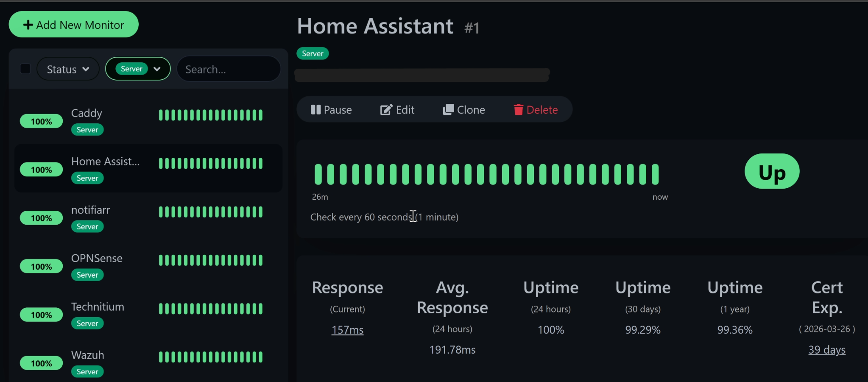Click the 2026-03-26 cert expiry date

827,329
